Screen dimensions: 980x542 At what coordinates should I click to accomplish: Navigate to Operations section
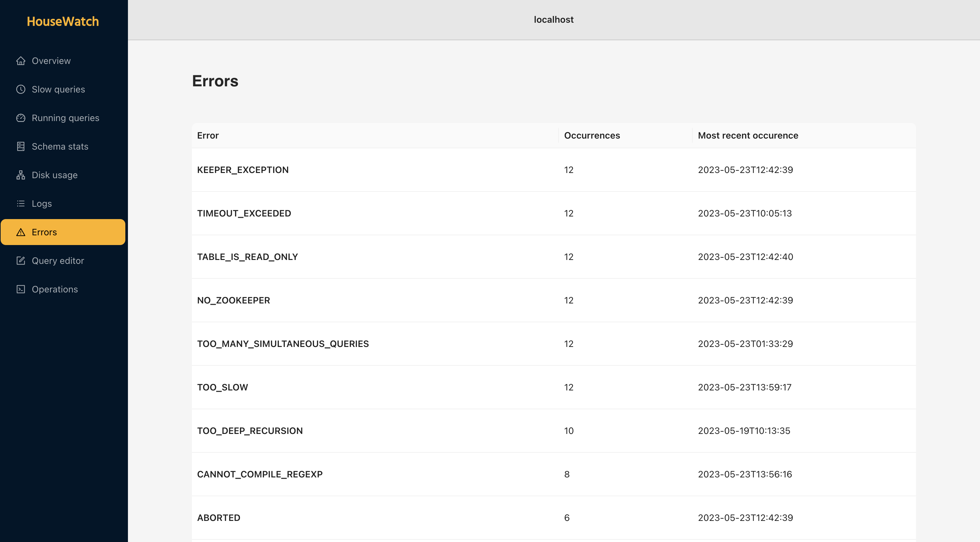click(x=55, y=289)
